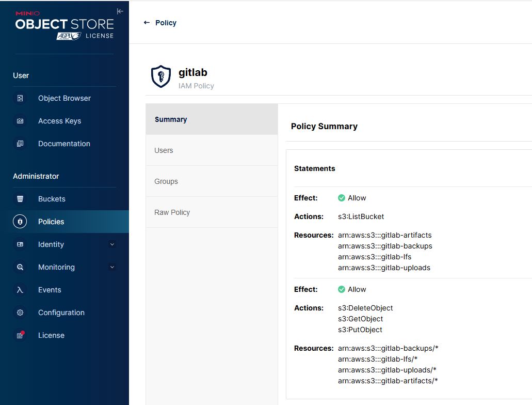Click the Access Keys icon
The image size is (532, 405).
20,121
